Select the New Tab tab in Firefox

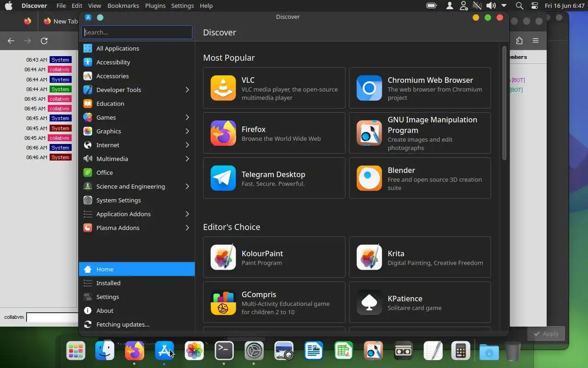coord(61,21)
